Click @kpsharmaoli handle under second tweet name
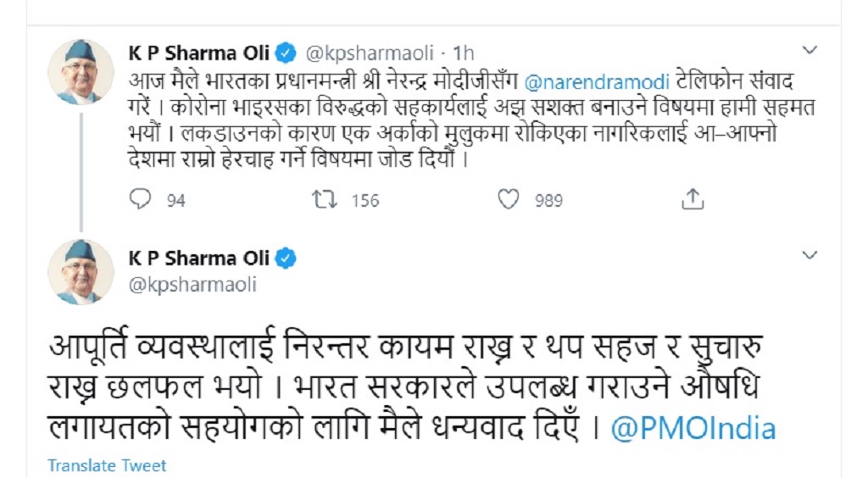The width and height of the screenshot is (868, 478). coord(192,285)
